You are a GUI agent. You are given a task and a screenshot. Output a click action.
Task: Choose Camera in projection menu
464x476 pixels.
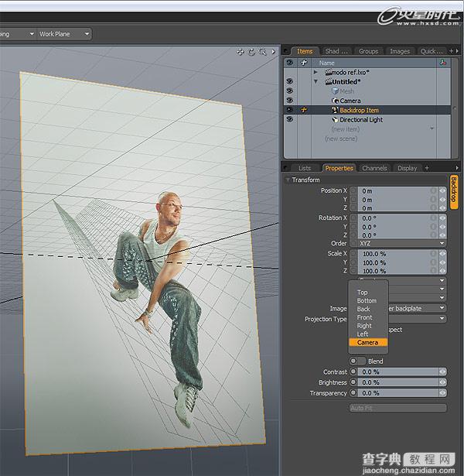coord(368,342)
